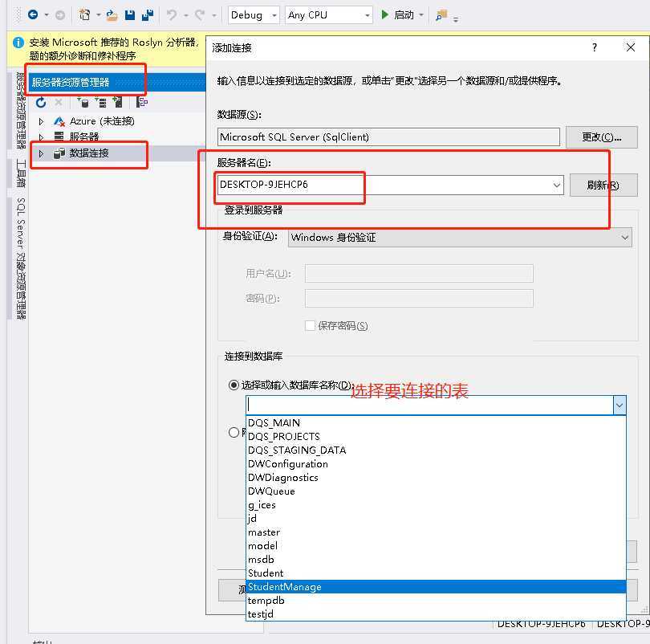This screenshot has width=650, height=644.
Task: Select the Student database entry
Action: click(x=436, y=573)
